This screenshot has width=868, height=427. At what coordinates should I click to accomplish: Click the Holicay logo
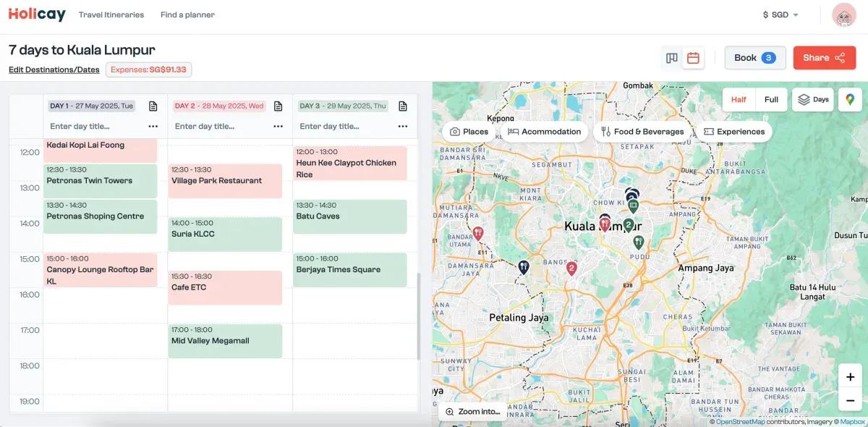pyautogui.click(x=37, y=14)
